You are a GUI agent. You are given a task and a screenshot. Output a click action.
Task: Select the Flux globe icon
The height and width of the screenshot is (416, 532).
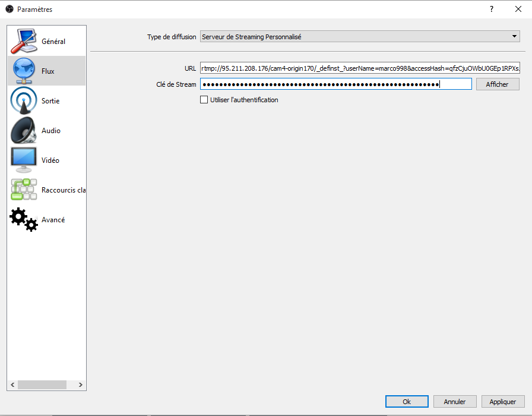tap(24, 71)
